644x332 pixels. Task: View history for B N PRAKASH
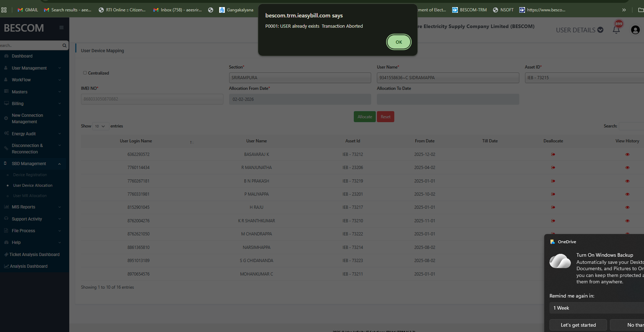[x=627, y=181]
